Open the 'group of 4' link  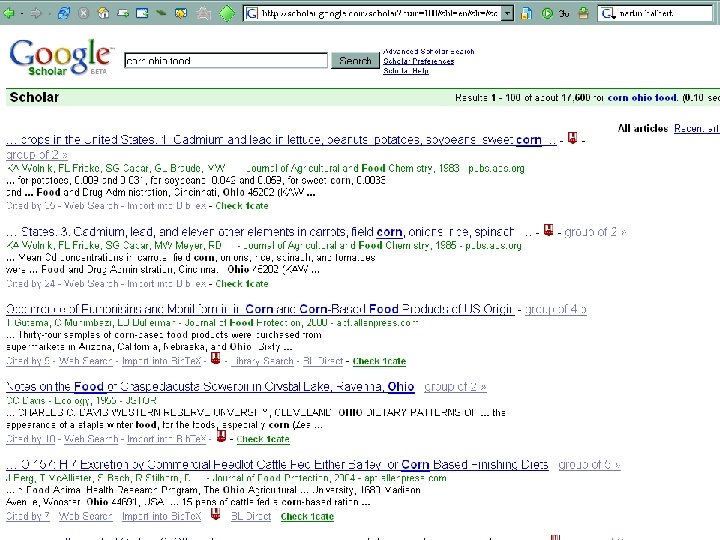pos(556,309)
